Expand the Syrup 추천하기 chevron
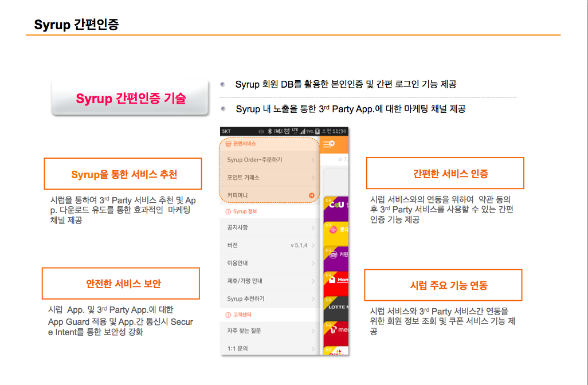588x385 pixels. 313,299
